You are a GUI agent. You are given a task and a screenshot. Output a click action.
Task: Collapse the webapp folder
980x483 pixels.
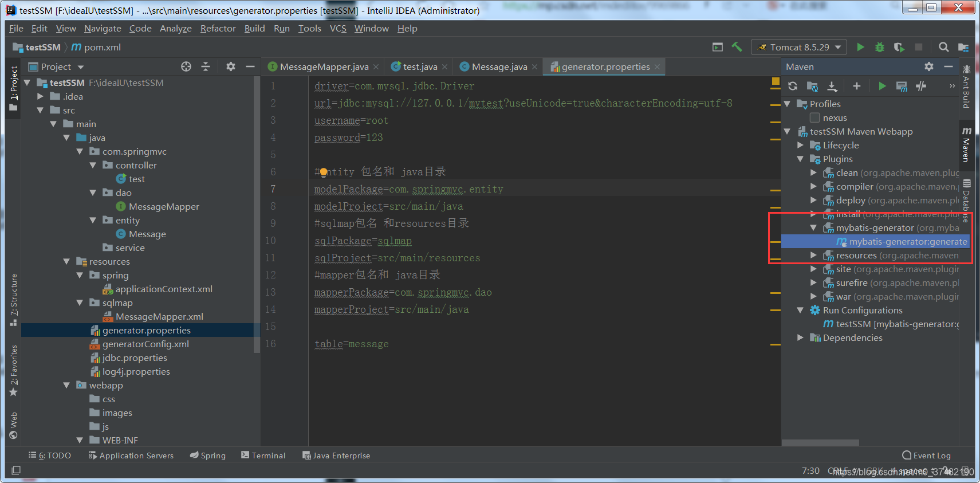click(x=66, y=385)
